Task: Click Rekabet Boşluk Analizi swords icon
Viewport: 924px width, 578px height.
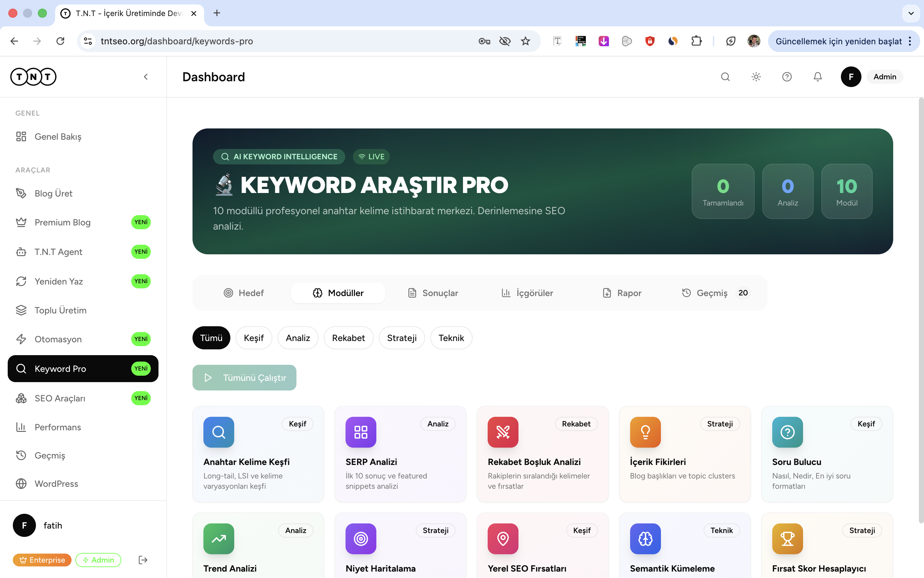Action: [x=503, y=432]
